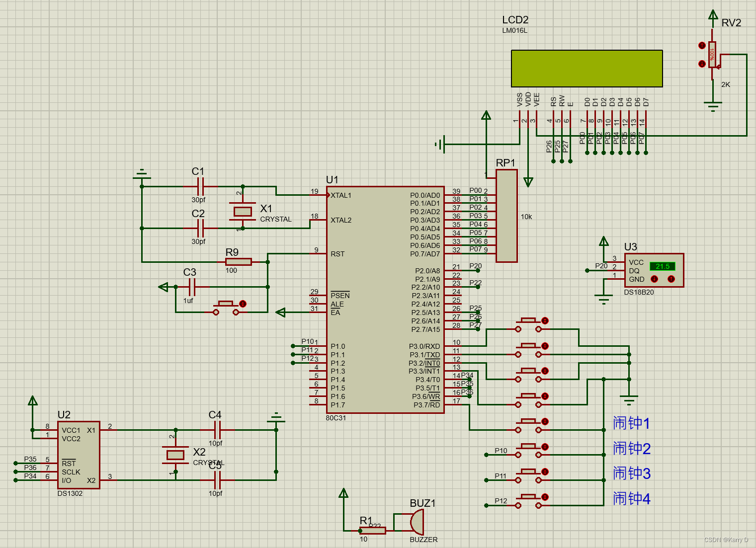Click the 80C31 part name under U1

pos(336,418)
